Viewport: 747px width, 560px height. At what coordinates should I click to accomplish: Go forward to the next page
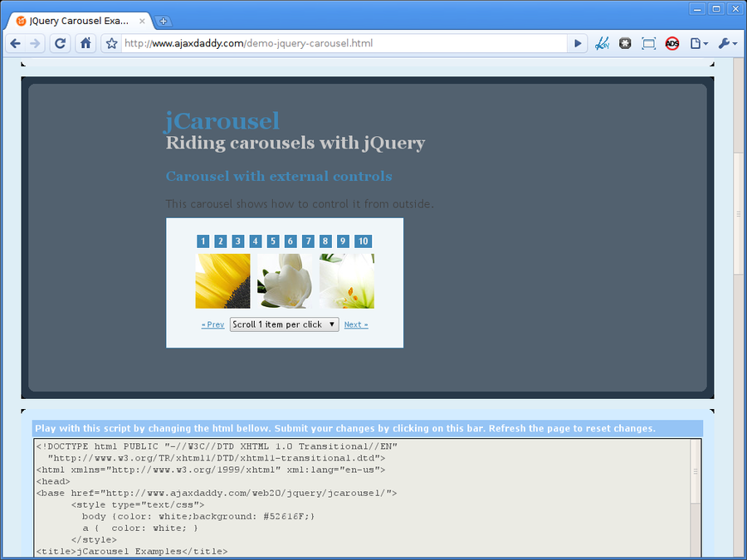pyautogui.click(x=35, y=44)
